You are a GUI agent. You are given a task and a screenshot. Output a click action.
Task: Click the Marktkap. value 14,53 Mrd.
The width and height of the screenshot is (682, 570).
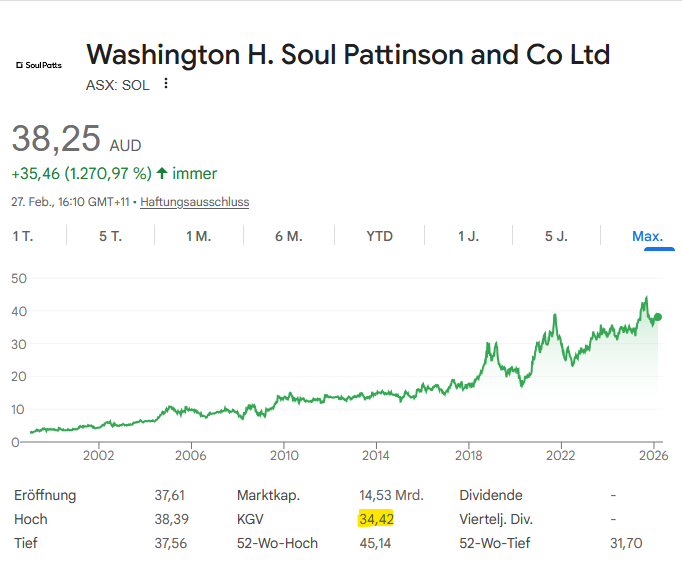(x=391, y=495)
